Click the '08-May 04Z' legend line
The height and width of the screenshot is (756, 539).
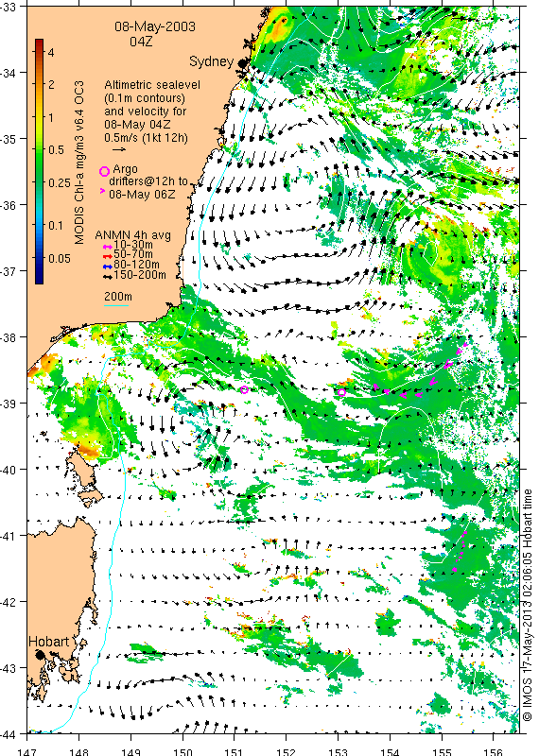pyautogui.click(x=137, y=125)
